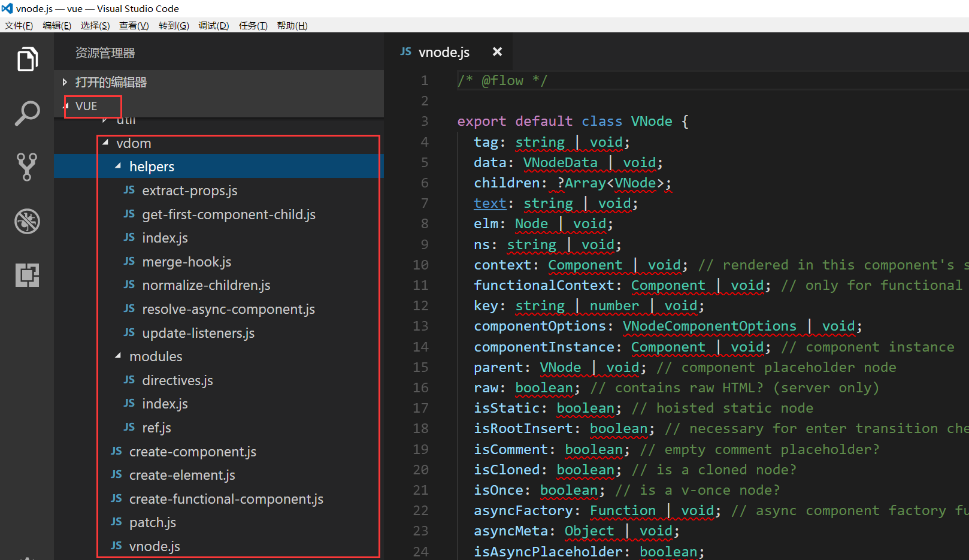Screen dimensions: 969x560
Task: Open normalize-children.js file
Action: click(x=206, y=285)
